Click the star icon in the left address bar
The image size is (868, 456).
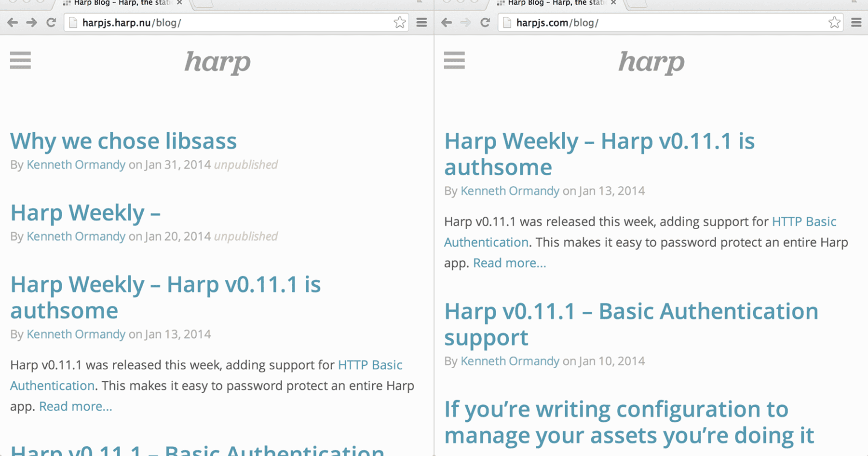tap(400, 22)
